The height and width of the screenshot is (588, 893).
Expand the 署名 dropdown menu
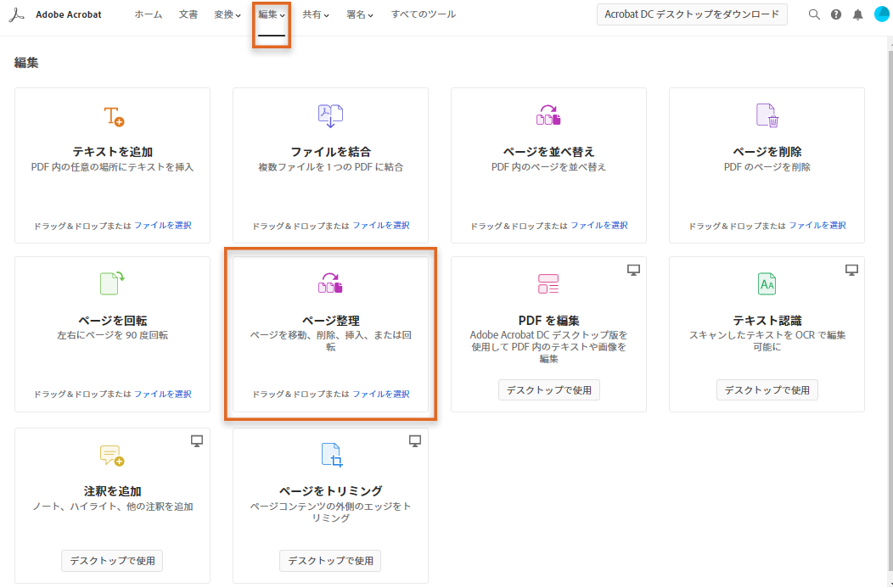coord(360,14)
